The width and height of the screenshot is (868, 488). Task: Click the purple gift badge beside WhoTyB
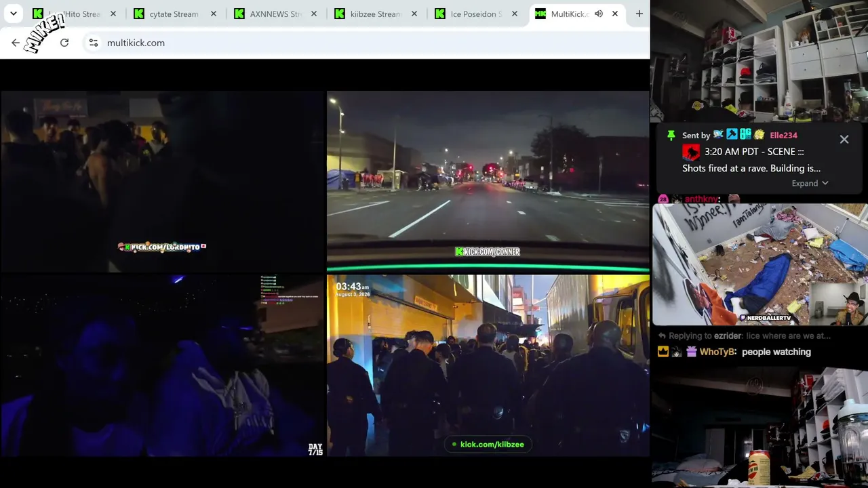pyautogui.click(x=691, y=352)
